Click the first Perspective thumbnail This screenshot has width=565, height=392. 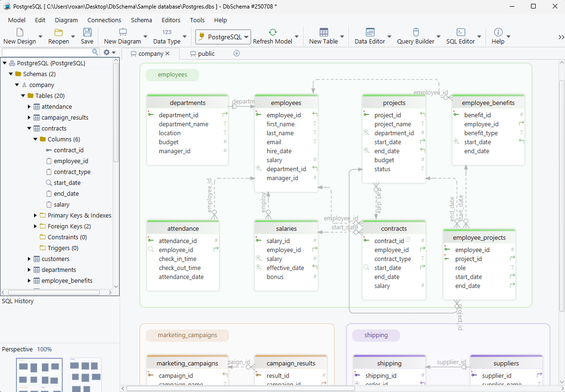[39, 375]
